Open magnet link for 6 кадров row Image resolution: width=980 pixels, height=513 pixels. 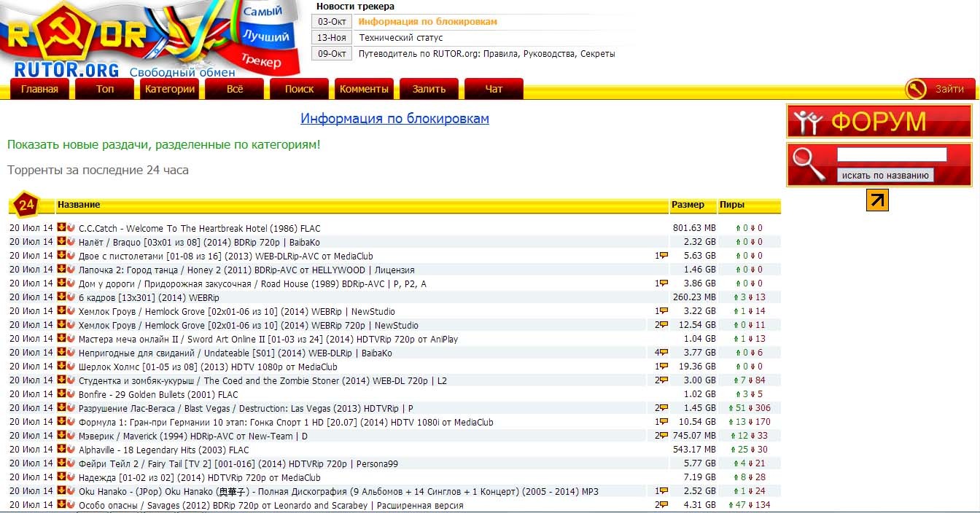(71, 297)
